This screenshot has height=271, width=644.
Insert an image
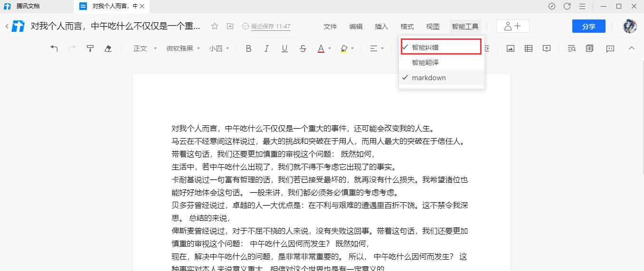tap(511, 48)
